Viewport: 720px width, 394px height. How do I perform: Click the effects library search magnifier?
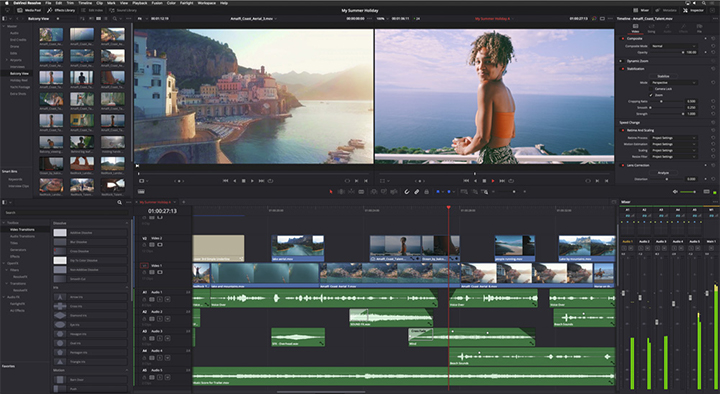pyautogui.click(x=119, y=202)
